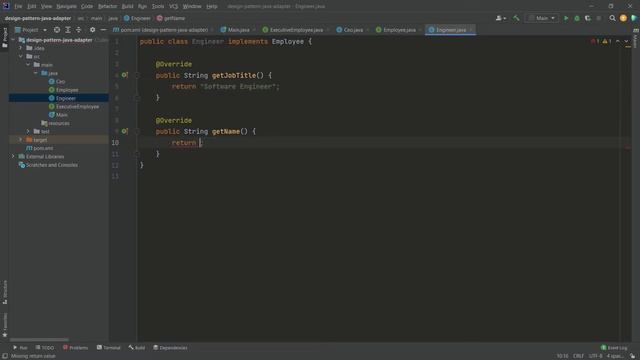
Task: Open the Main run configuration dropdown
Action: [x=542, y=18]
